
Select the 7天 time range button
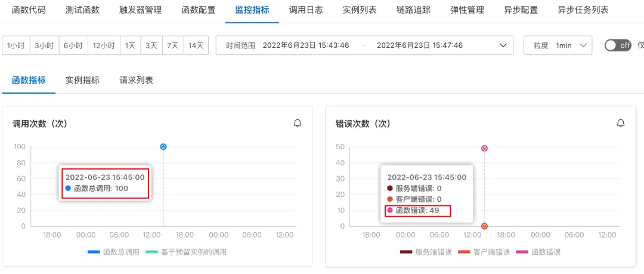coord(172,45)
